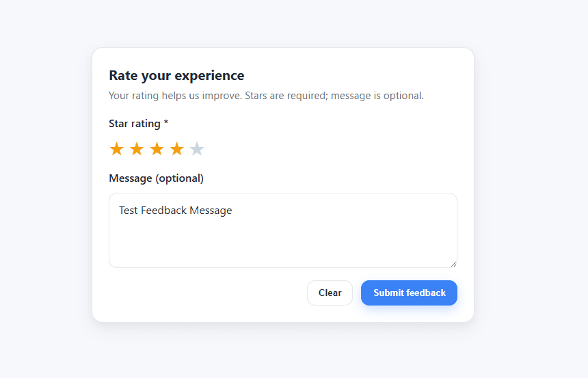The height and width of the screenshot is (378, 588).
Task: Click the red required asterisk
Action: coord(166,124)
